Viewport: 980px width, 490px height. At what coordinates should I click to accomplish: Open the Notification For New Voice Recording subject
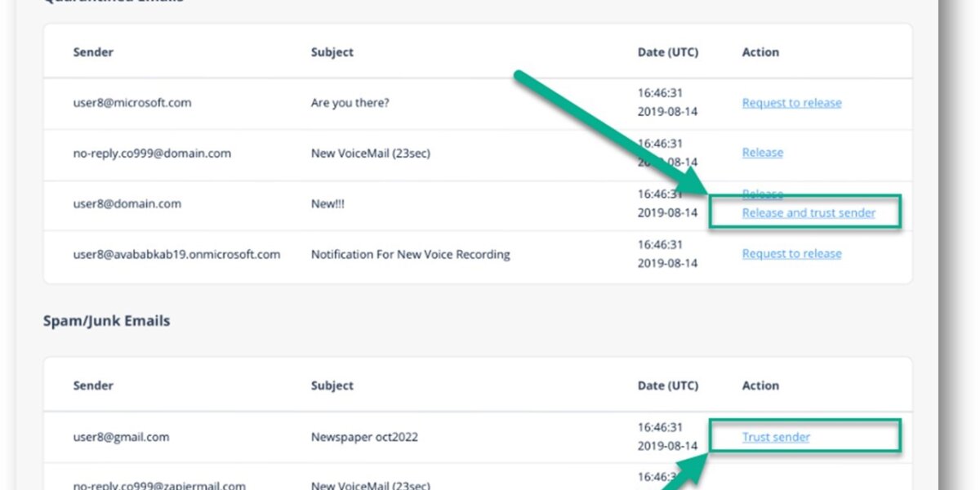click(x=410, y=254)
